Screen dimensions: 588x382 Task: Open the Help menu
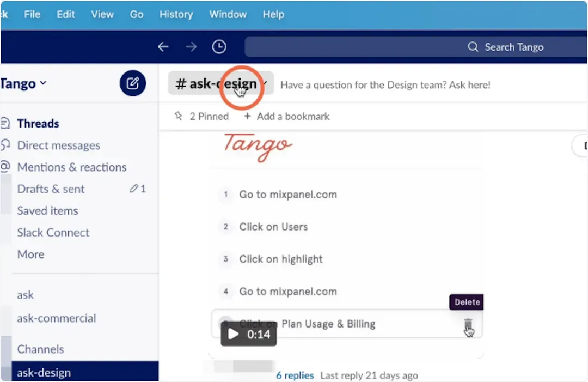click(x=273, y=14)
